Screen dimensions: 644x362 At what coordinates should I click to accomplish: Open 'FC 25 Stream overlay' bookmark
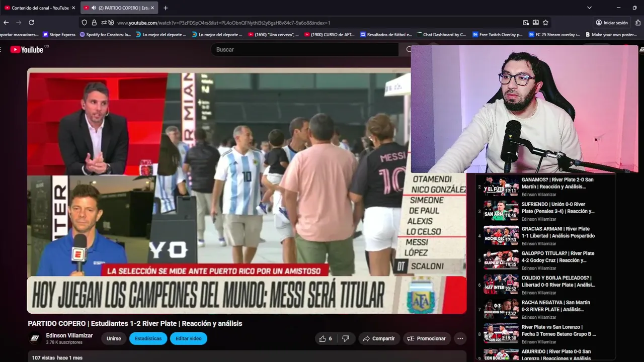click(x=554, y=35)
